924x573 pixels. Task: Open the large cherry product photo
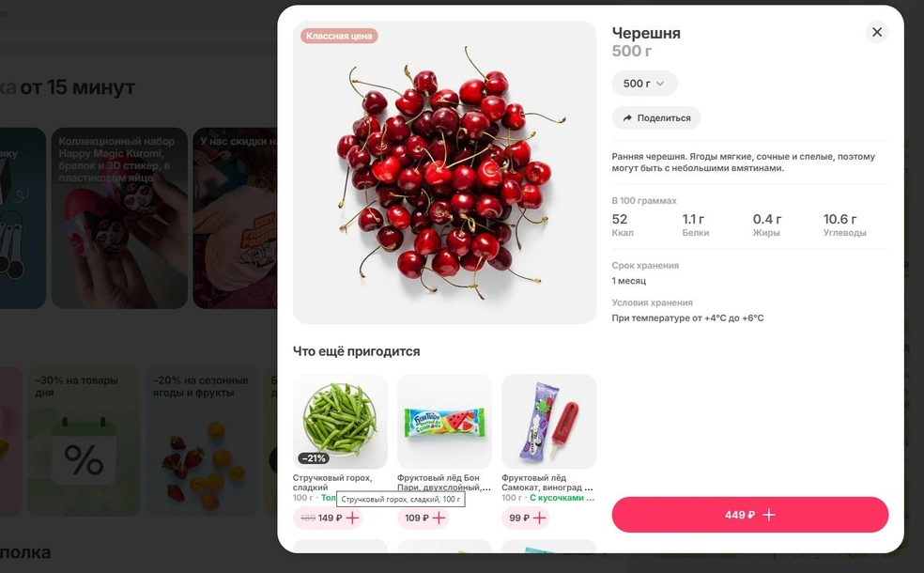coord(444,172)
